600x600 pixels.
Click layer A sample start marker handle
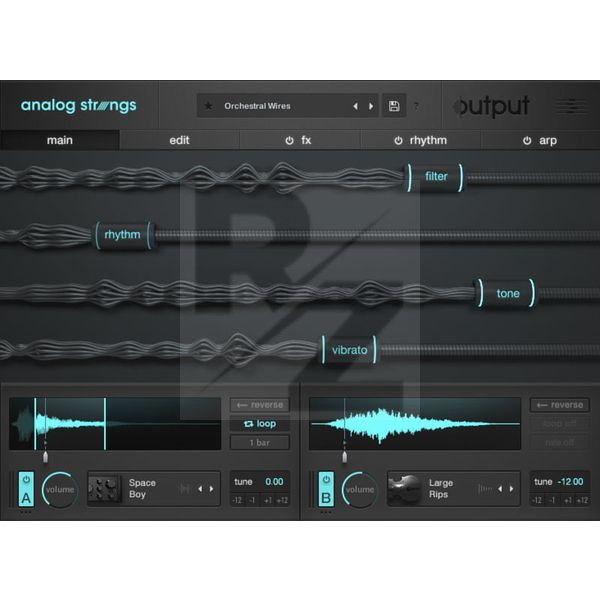point(46,456)
